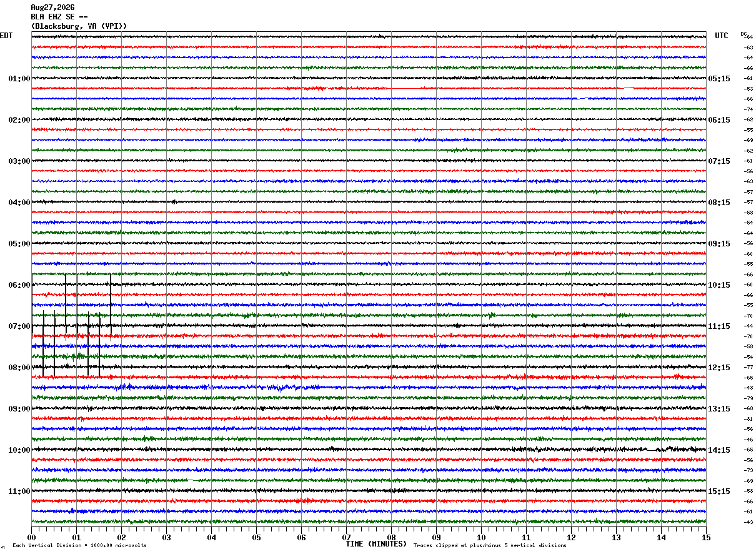Click the EDT timezone axis label

pyautogui.click(x=6, y=36)
